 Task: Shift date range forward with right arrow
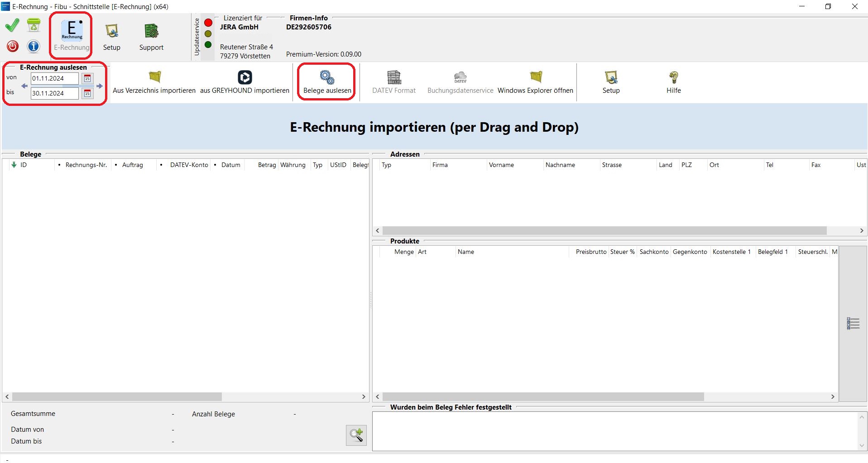pyautogui.click(x=100, y=86)
